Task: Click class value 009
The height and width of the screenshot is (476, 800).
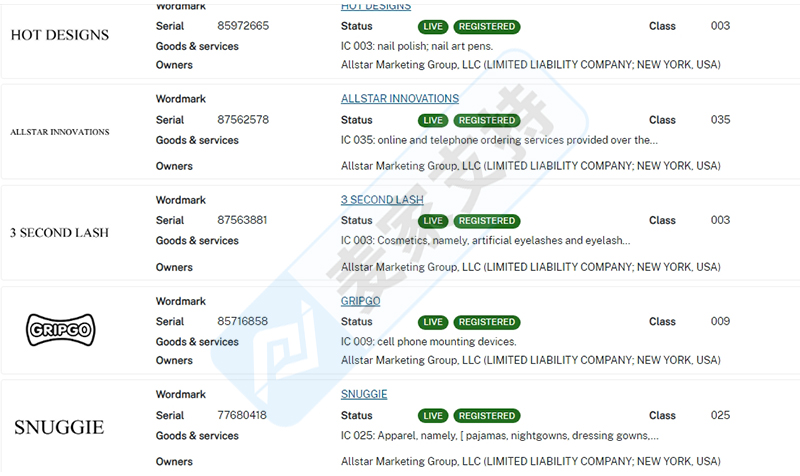Action: (720, 321)
